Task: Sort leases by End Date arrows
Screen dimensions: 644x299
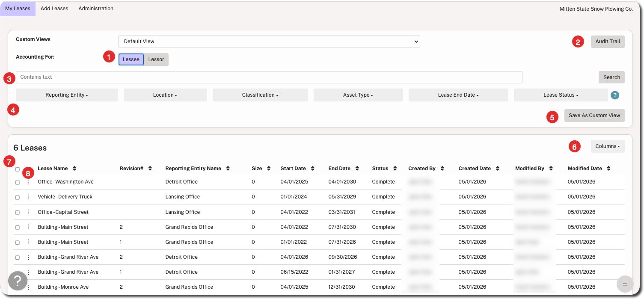Action: (x=357, y=169)
